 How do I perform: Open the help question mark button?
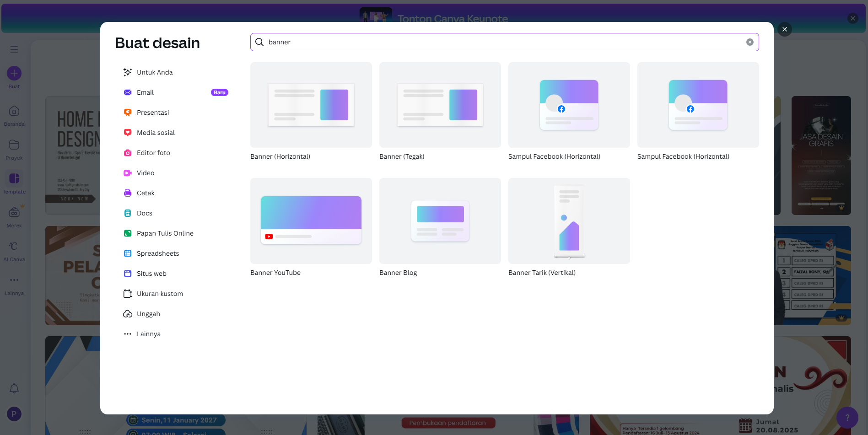847,418
